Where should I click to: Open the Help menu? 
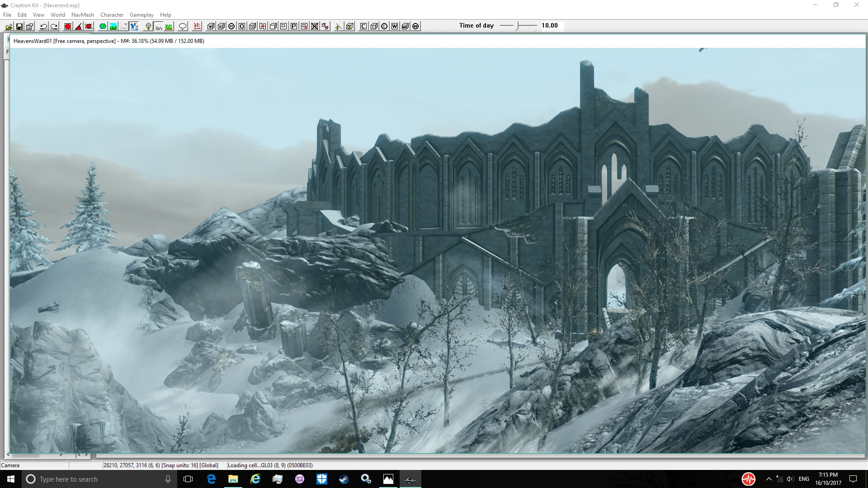click(165, 15)
